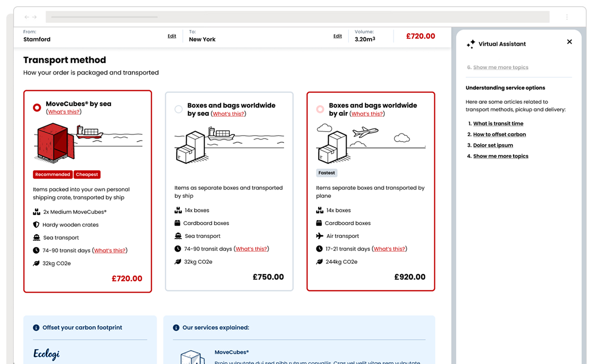
Task: Click the cardboard boxes icon in middle card
Action: 178,223
